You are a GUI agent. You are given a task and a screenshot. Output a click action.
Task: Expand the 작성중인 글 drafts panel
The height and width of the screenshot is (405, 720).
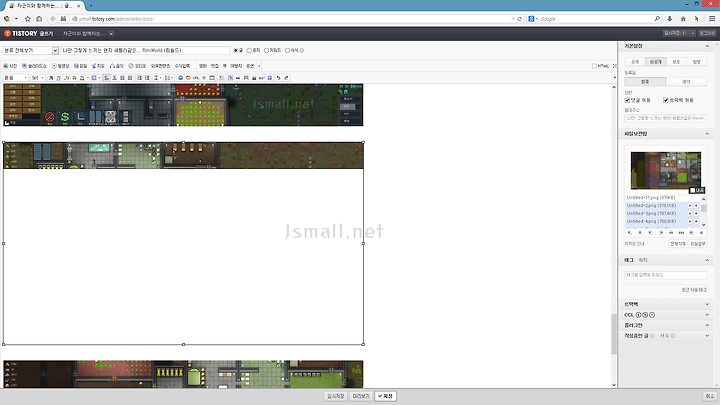coord(707,336)
